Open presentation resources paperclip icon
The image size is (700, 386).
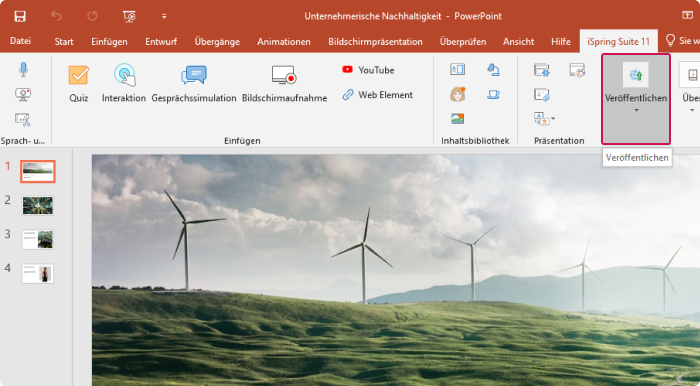[x=542, y=95]
